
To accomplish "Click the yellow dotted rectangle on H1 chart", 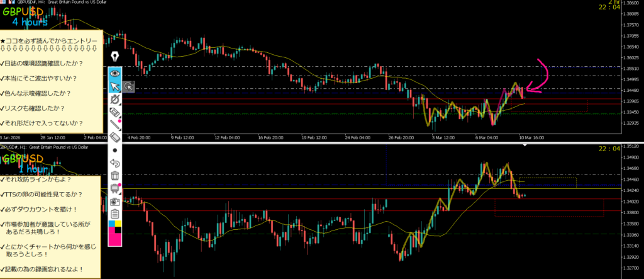I will tap(547, 183).
